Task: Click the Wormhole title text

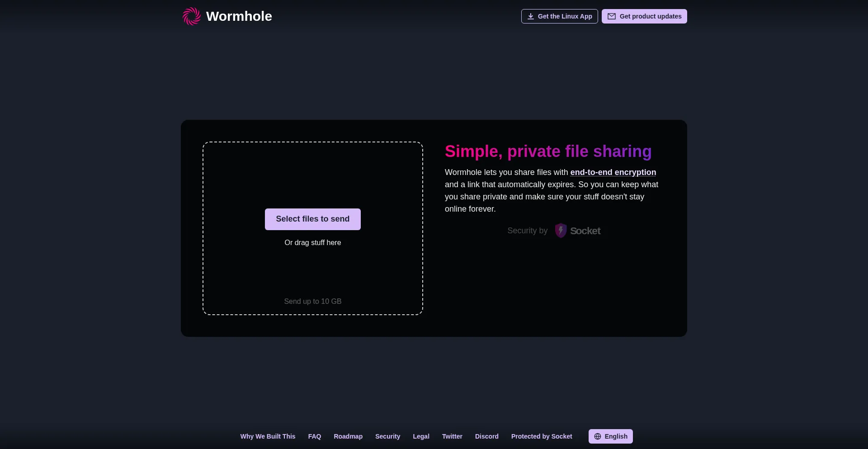Action: point(239,16)
